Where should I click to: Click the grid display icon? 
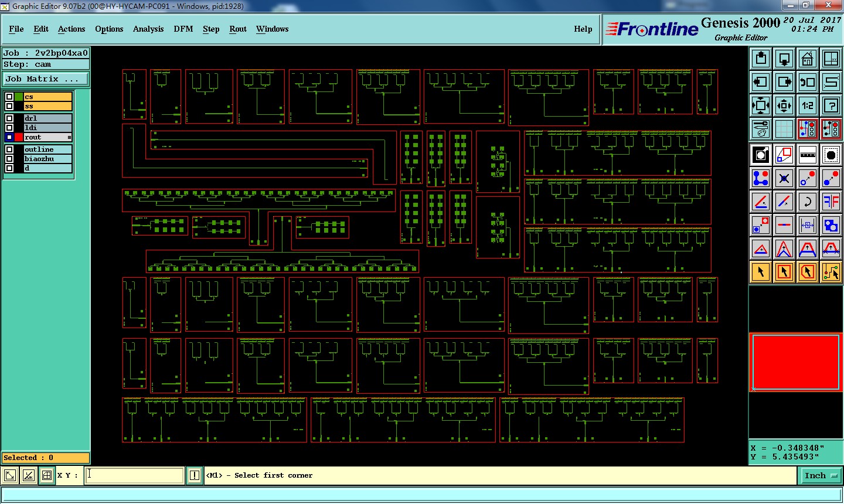pyautogui.click(x=784, y=128)
